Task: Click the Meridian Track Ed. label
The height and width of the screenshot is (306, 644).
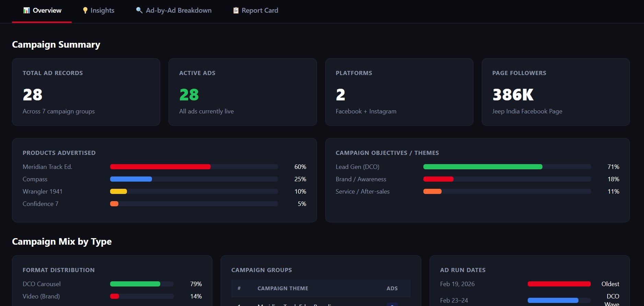Action: (x=47, y=167)
